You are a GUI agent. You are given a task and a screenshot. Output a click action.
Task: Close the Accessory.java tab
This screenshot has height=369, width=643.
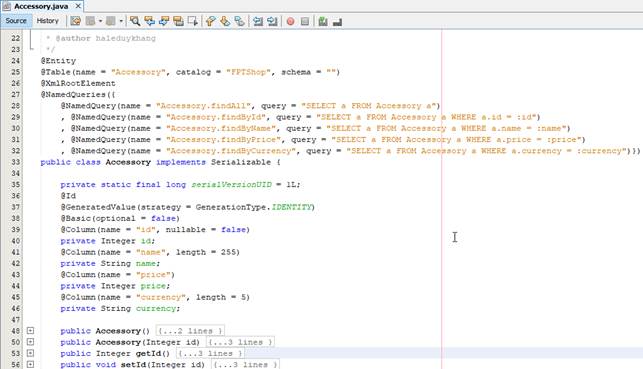78,6
